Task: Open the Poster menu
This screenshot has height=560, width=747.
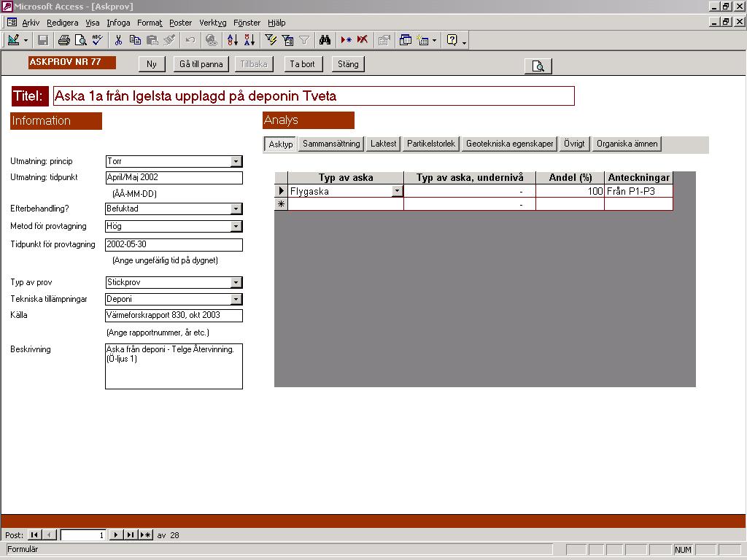Action: (x=181, y=23)
